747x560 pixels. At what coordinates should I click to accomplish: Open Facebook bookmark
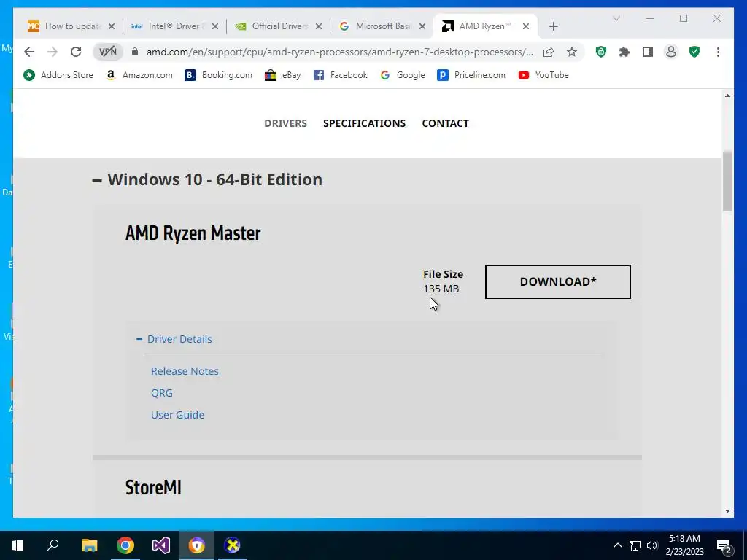pos(341,75)
